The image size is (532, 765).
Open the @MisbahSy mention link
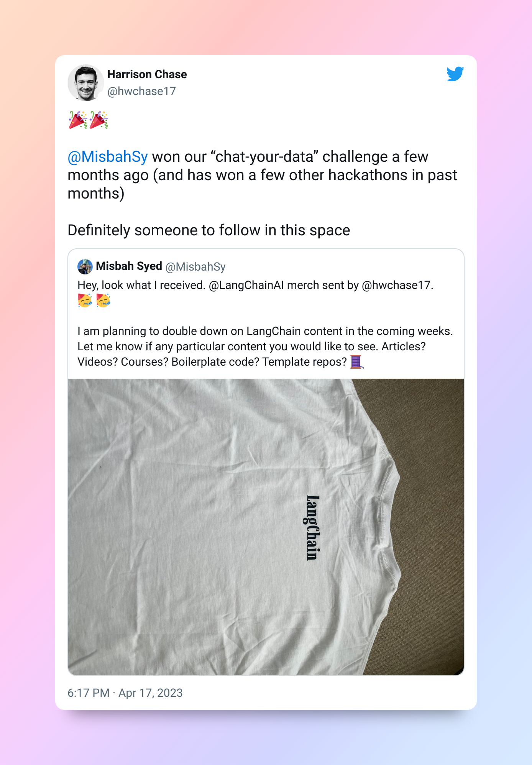tap(108, 157)
